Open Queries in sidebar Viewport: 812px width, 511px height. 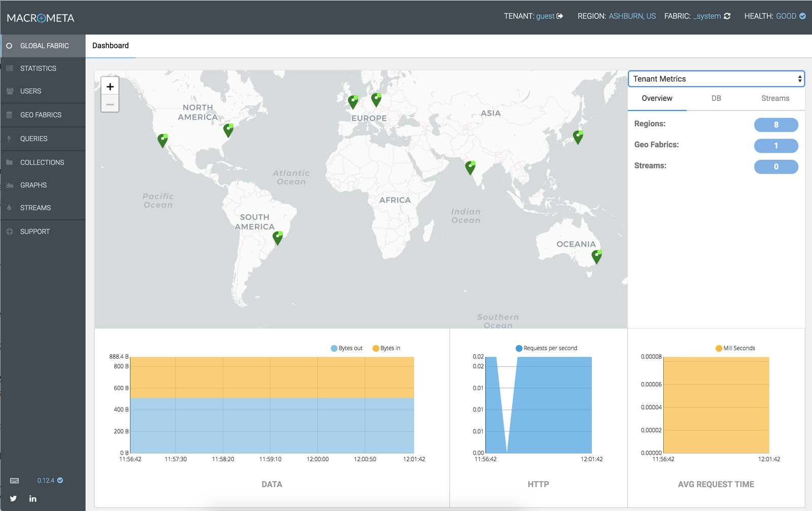43,139
